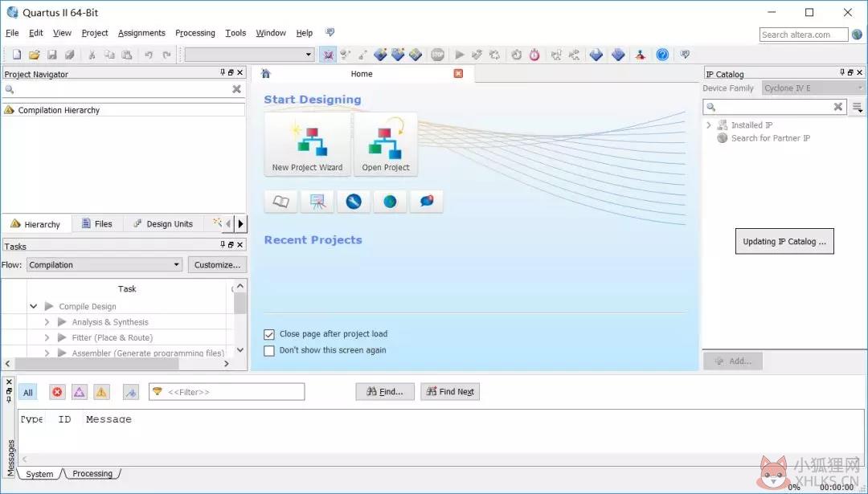Open the Support wrench icon
This screenshot has width=868, height=494.
click(354, 202)
